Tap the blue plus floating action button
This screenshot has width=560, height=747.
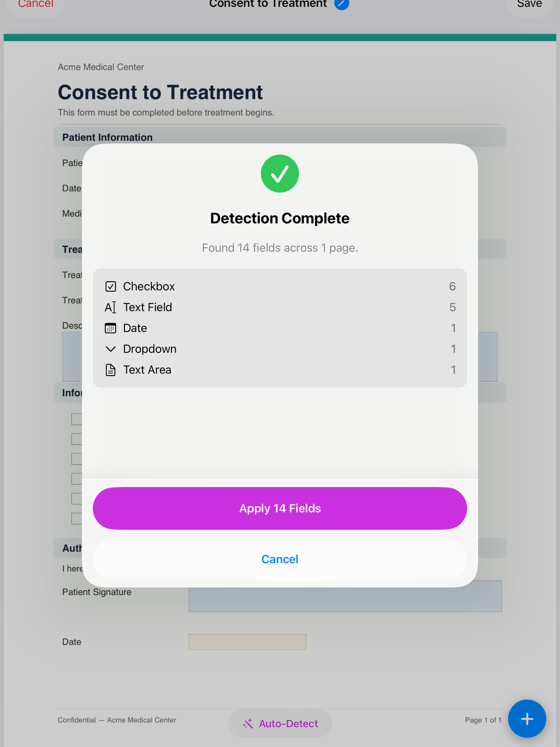[527, 719]
